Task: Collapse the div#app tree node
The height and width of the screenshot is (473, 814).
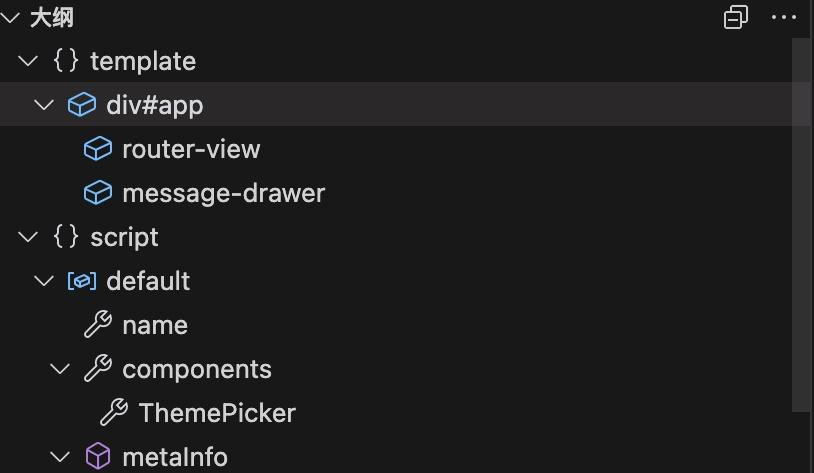Action: click(x=44, y=105)
